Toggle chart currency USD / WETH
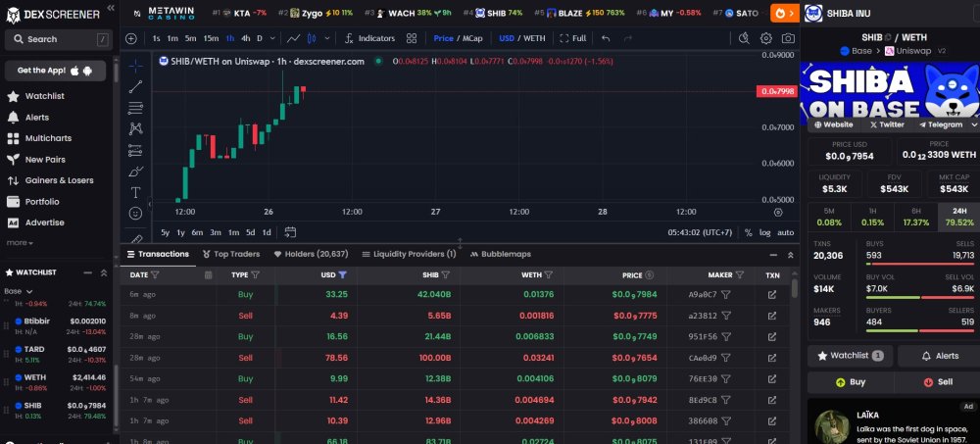 522,38
